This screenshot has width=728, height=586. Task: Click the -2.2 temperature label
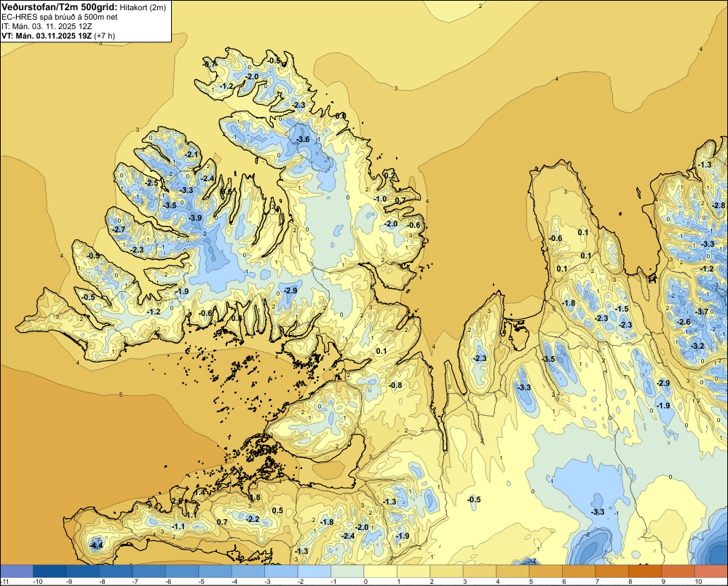pos(253,519)
